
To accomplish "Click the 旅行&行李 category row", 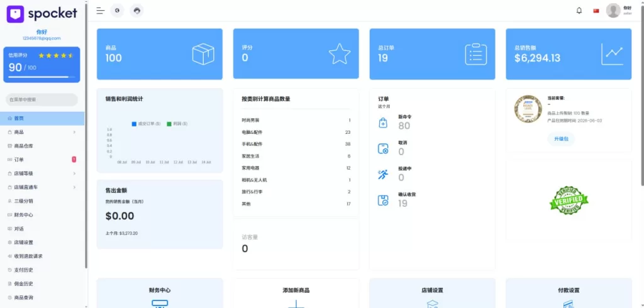I will (296, 192).
